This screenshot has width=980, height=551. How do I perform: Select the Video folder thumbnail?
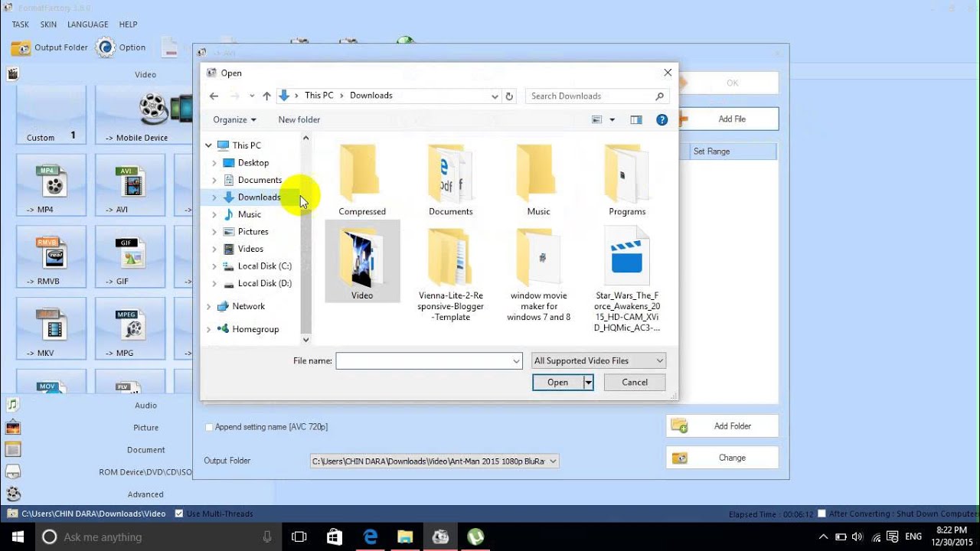tap(362, 260)
